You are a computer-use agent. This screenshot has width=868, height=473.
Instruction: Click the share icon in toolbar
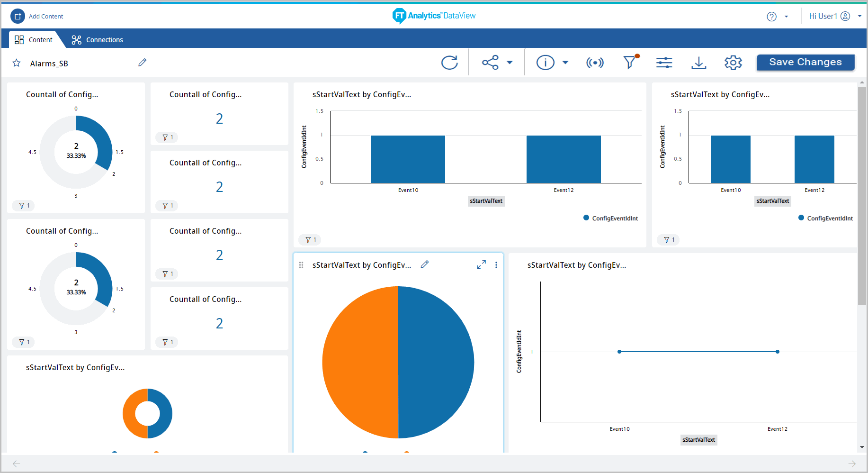490,63
